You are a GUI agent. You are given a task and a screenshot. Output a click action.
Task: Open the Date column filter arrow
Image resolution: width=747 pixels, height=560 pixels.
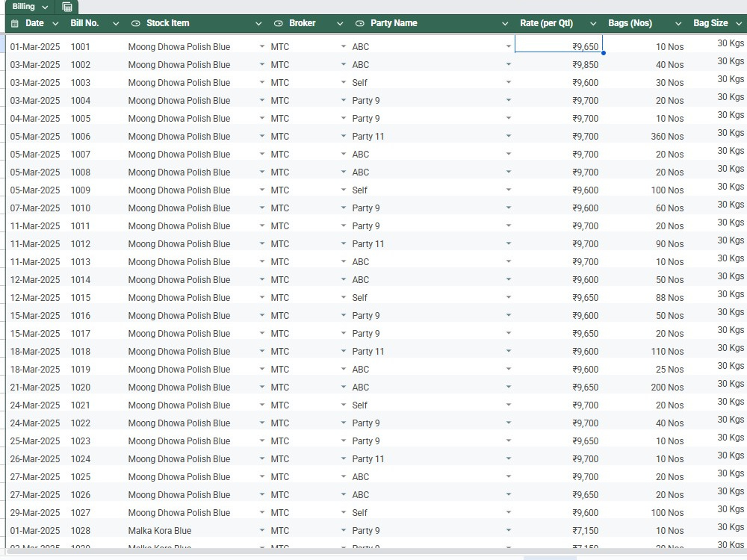pyautogui.click(x=55, y=23)
